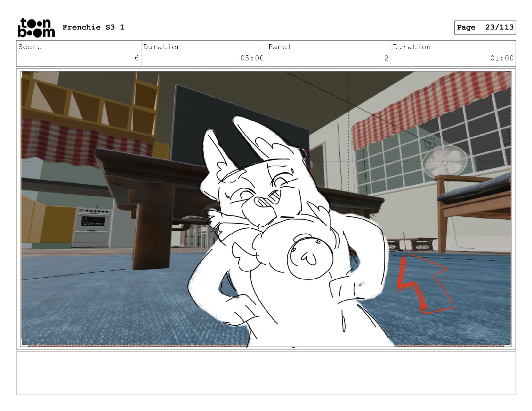This screenshot has width=532, height=411.
Task: Click the Toon Boom logo
Action: (36, 28)
